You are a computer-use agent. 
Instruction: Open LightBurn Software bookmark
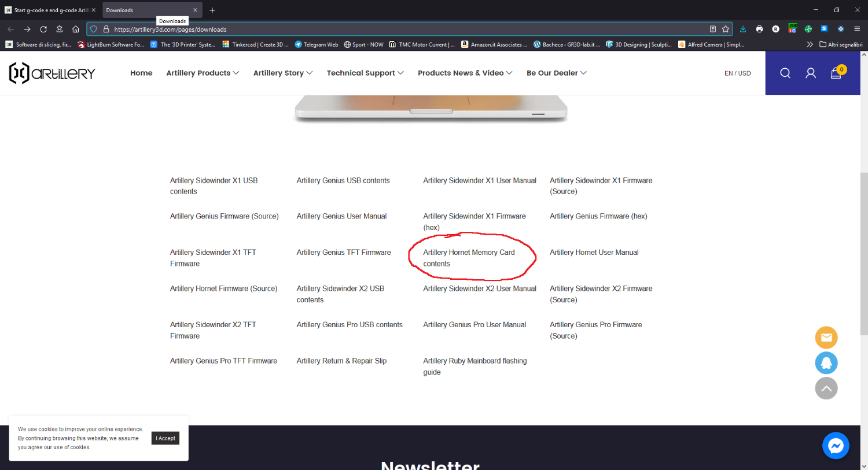111,45
